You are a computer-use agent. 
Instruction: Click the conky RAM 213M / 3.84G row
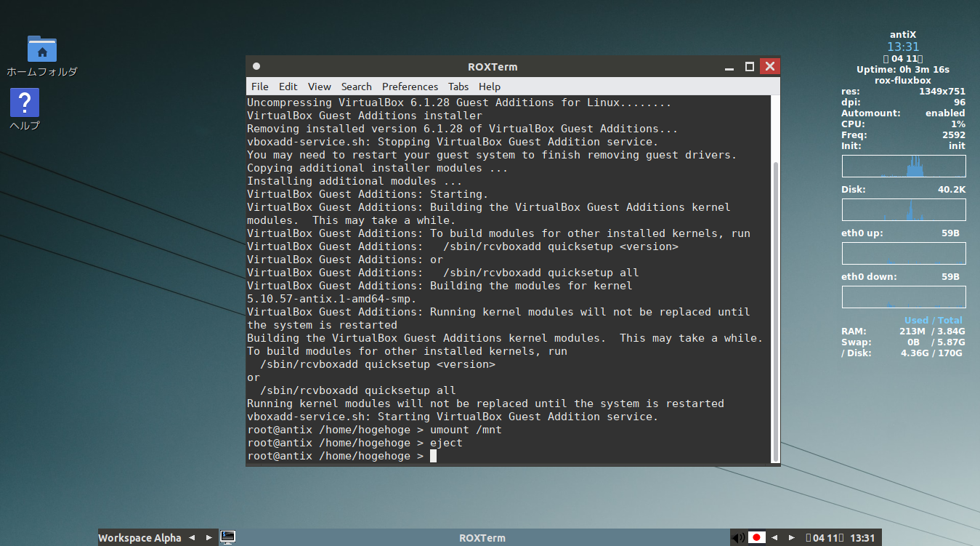(902, 332)
